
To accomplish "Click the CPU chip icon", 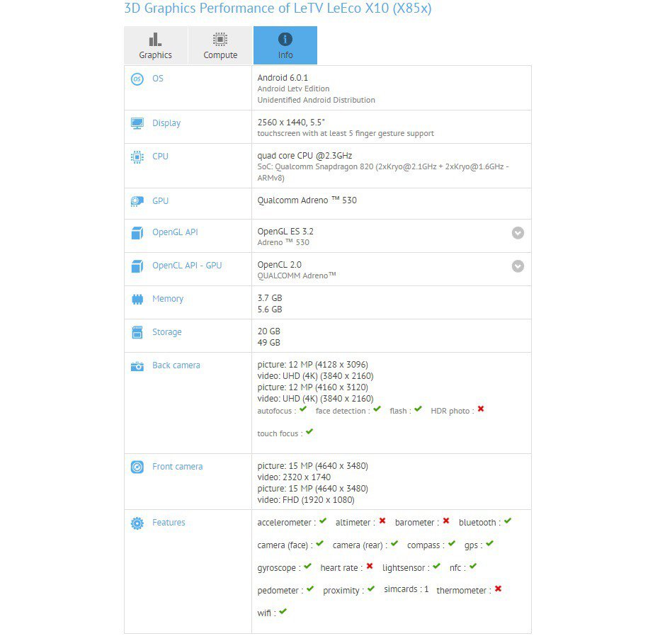I will point(137,157).
